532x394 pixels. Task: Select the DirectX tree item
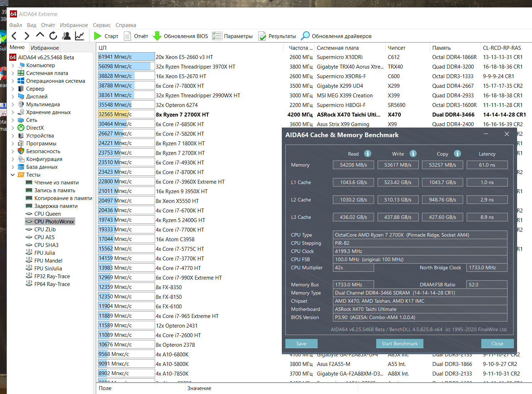point(31,128)
